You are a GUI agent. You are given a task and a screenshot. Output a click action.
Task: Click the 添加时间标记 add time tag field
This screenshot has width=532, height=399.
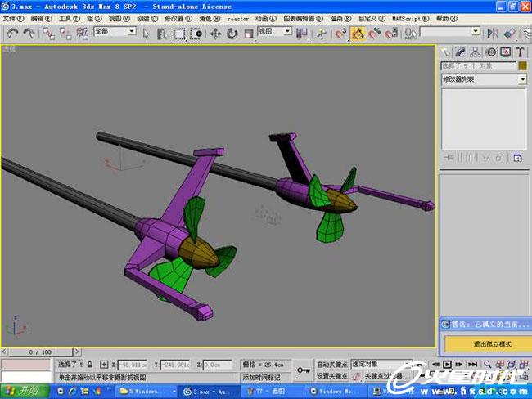tap(265, 377)
